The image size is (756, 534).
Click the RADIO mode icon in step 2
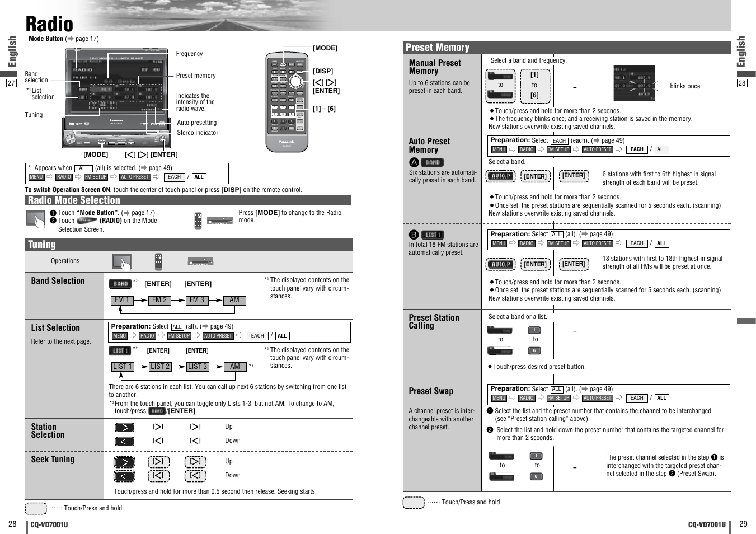coord(87,221)
